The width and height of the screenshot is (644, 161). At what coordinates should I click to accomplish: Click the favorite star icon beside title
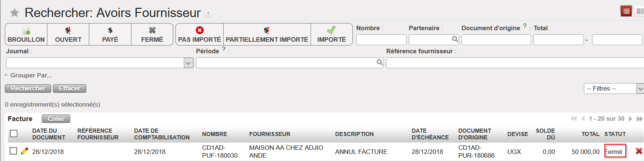[15, 13]
